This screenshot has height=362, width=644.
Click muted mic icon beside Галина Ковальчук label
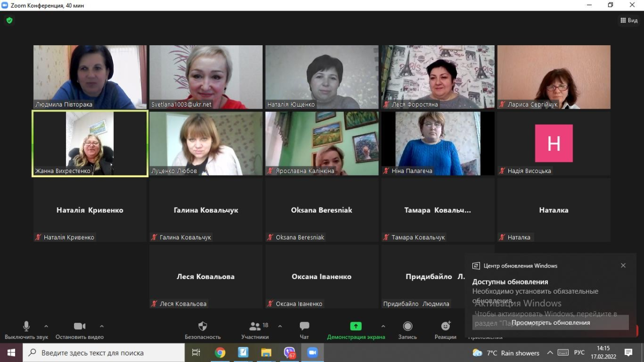[x=154, y=237]
